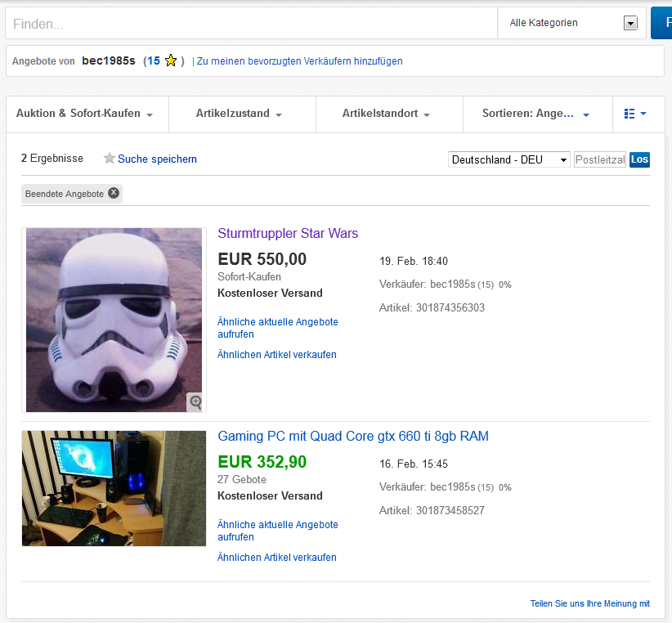
Task: Click seller name bec1985s in the header
Action: pos(109,61)
